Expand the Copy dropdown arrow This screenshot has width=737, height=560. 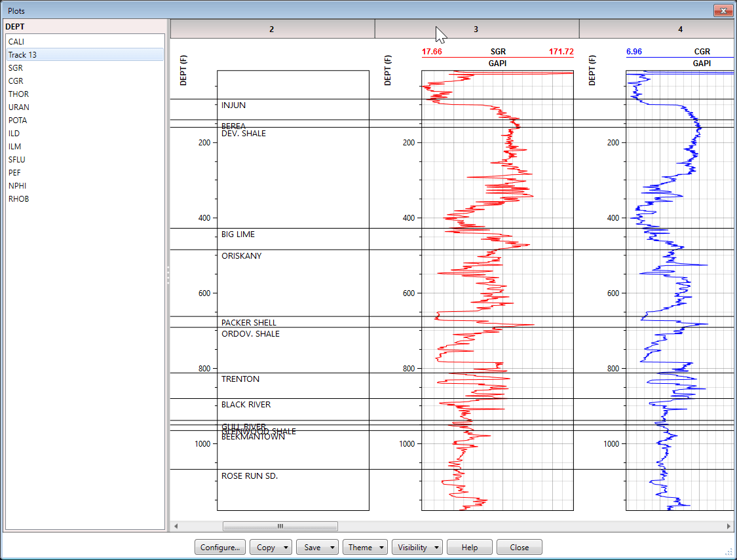coord(286,548)
